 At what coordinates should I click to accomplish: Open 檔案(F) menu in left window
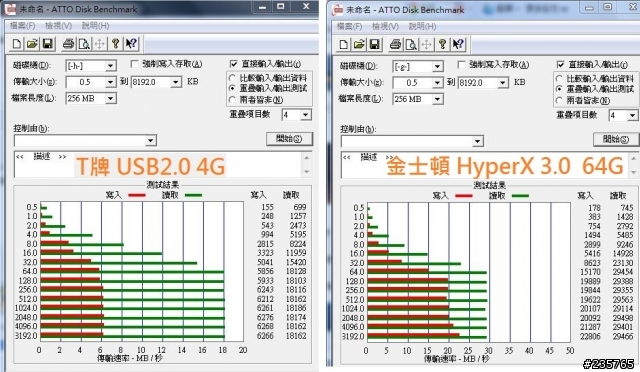coord(22,26)
